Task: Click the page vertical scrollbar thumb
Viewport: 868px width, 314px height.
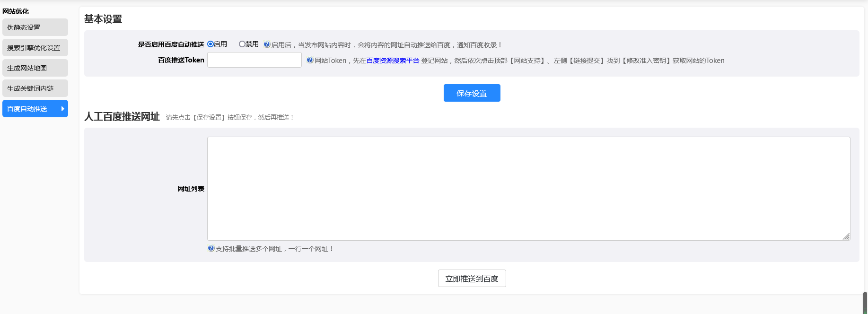Action: 865,303
